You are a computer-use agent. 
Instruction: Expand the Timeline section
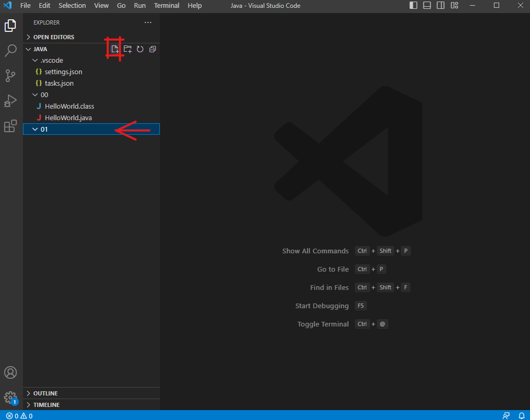[47, 405]
